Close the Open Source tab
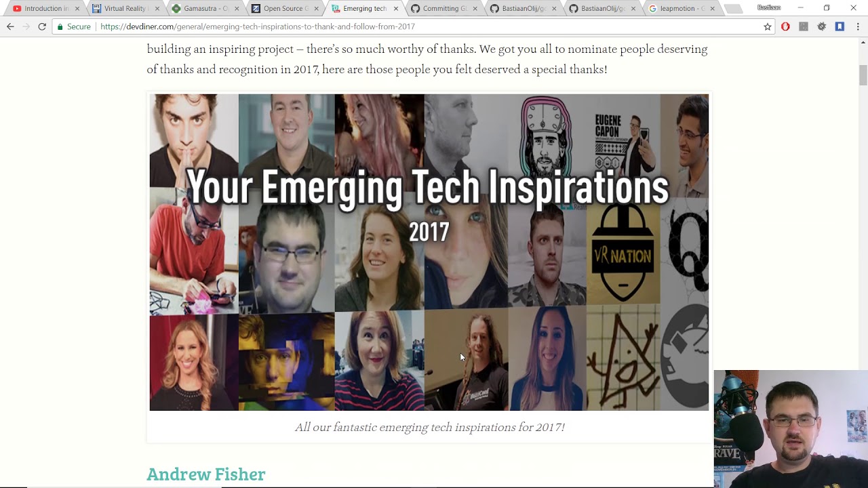Viewport: 868px width, 488px height. (316, 9)
